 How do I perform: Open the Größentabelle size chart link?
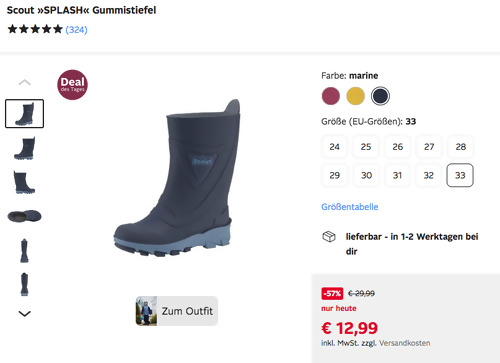pyautogui.click(x=350, y=207)
